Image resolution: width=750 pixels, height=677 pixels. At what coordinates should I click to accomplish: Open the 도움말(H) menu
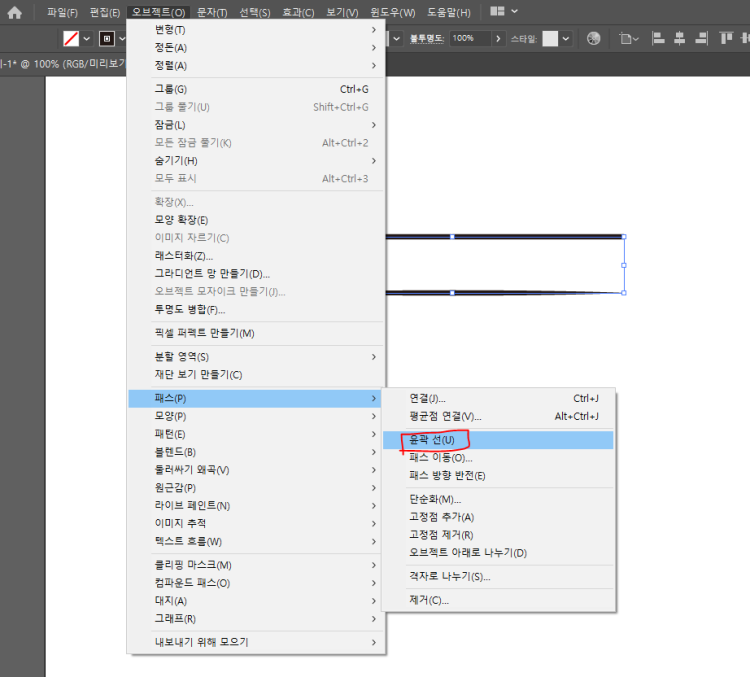[x=449, y=12]
